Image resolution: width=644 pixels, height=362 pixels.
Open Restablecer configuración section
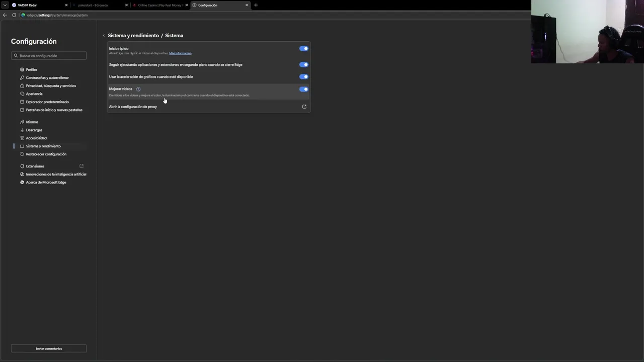pyautogui.click(x=49, y=154)
